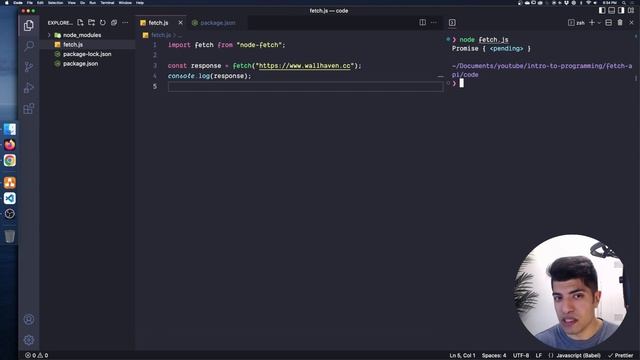Kill the terminal with trash icon
Screen dimensions: 640x360
click(620, 22)
